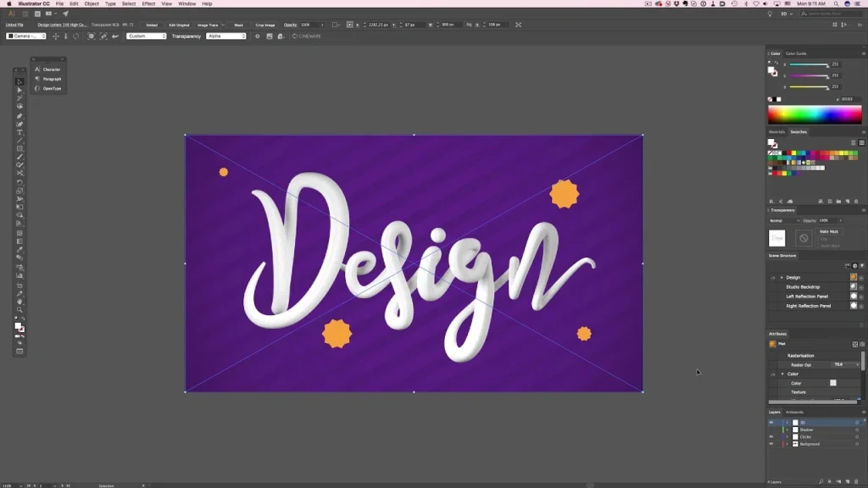Screen dimensions: 868x488
Task: Click the Design material orange swatch
Action: click(x=853, y=277)
